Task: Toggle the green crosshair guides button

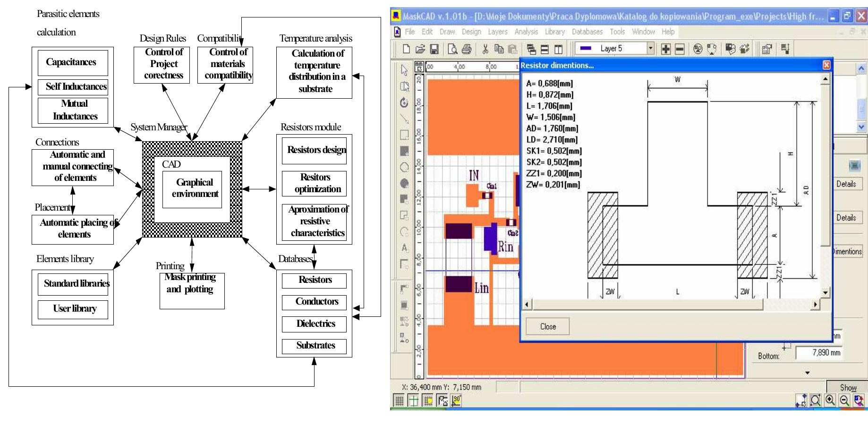Action: click(413, 401)
